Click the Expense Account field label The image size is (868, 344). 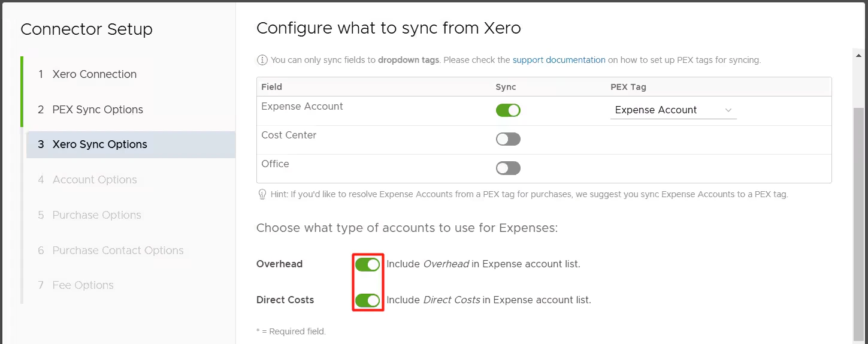tap(302, 106)
